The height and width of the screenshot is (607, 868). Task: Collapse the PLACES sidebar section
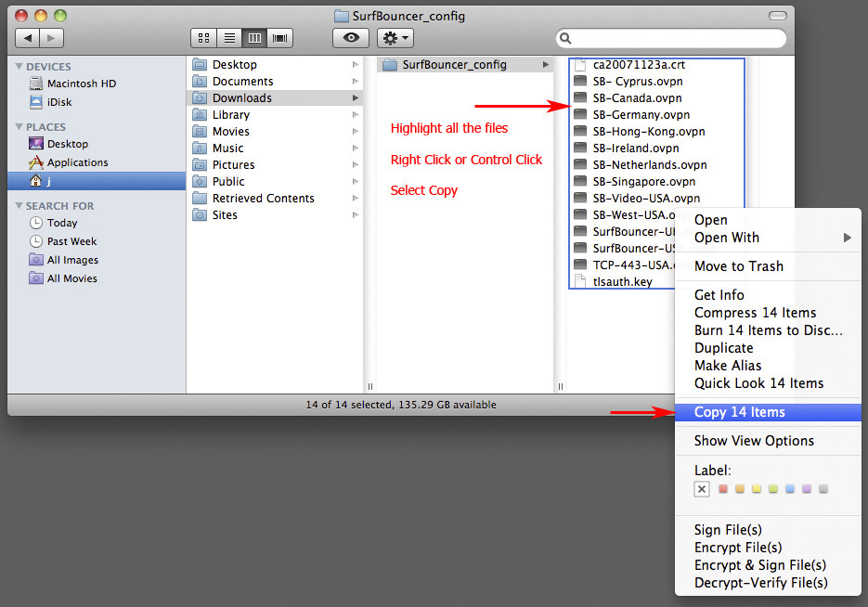pyautogui.click(x=19, y=127)
